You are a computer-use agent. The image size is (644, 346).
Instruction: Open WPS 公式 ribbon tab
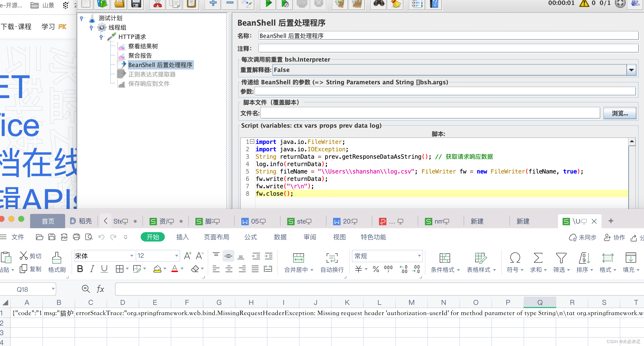250,237
